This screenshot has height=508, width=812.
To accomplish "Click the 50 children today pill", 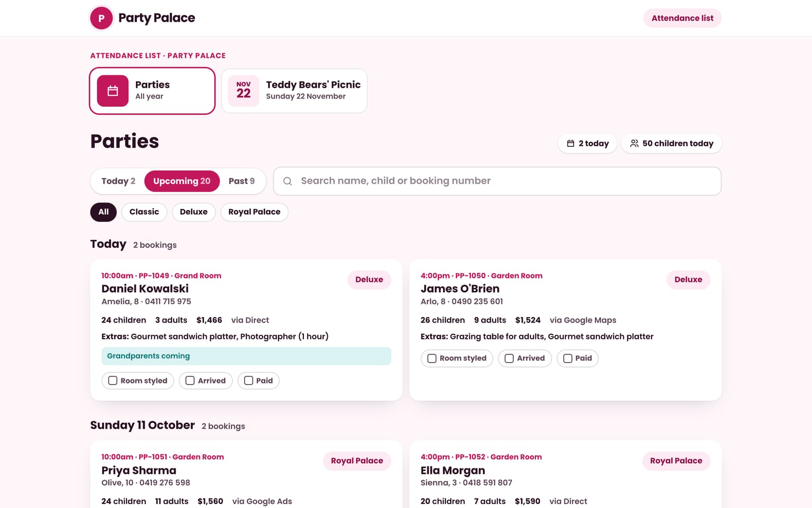I will pyautogui.click(x=671, y=144).
